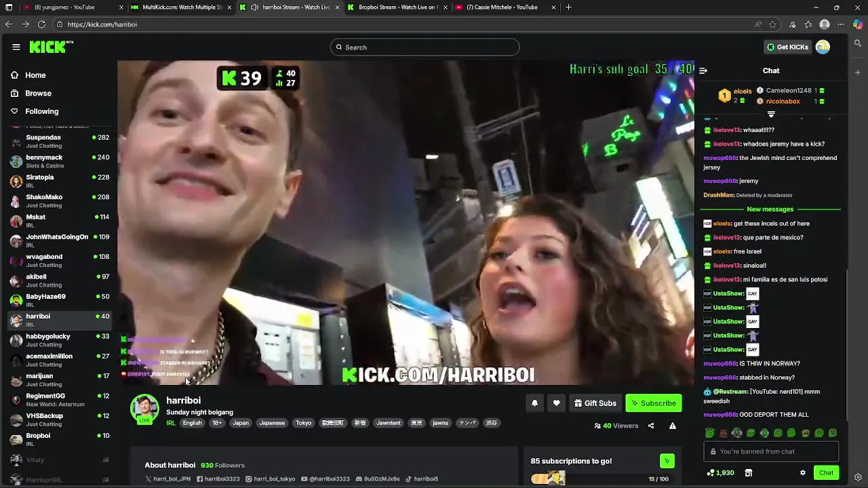Open RegimentGG channel in sidebar
The height and width of the screenshot is (488, 868).
[x=60, y=400]
